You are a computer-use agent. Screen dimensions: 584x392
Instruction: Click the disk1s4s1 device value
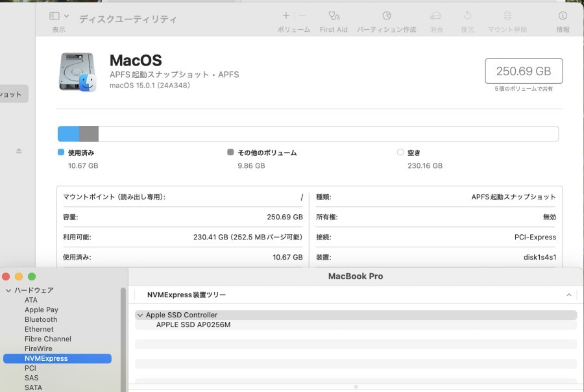[540, 257]
